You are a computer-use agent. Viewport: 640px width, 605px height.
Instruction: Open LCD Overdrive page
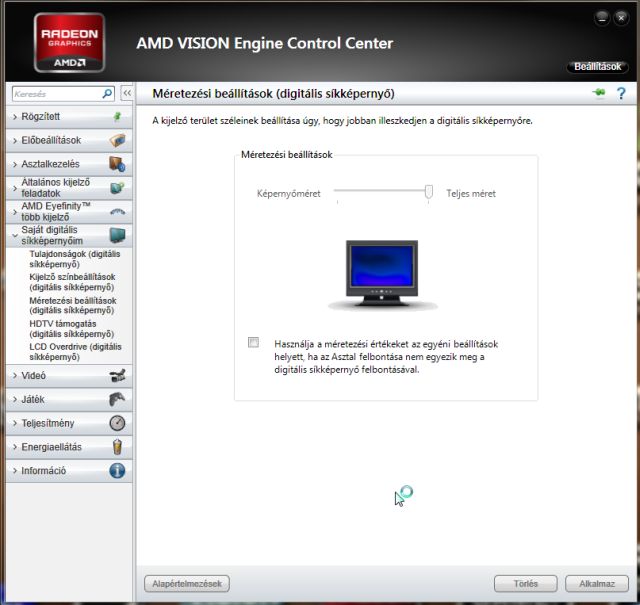pyautogui.click(x=76, y=352)
